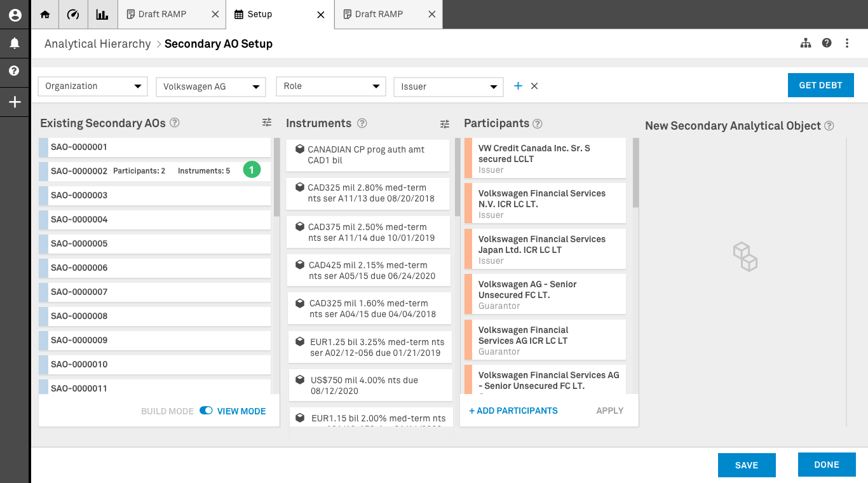Expand the Issuer dropdown
The height and width of the screenshot is (483, 868).
pos(448,87)
